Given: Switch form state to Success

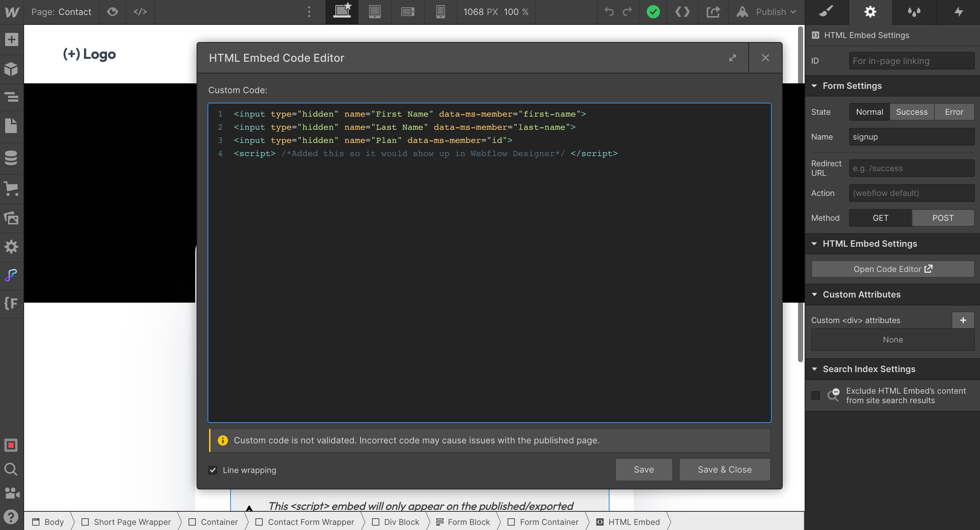Looking at the screenshot, I should coord(912,111).
